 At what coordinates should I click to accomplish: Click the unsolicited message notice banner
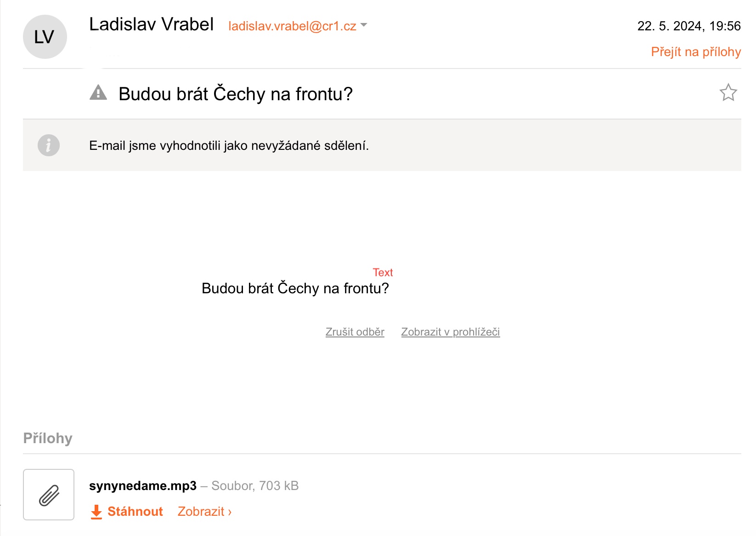[382, 145]
